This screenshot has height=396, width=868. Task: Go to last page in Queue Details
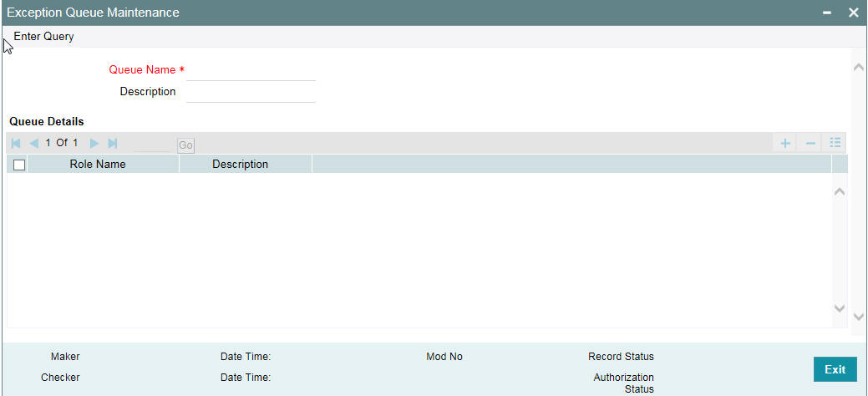pos(113,144)
